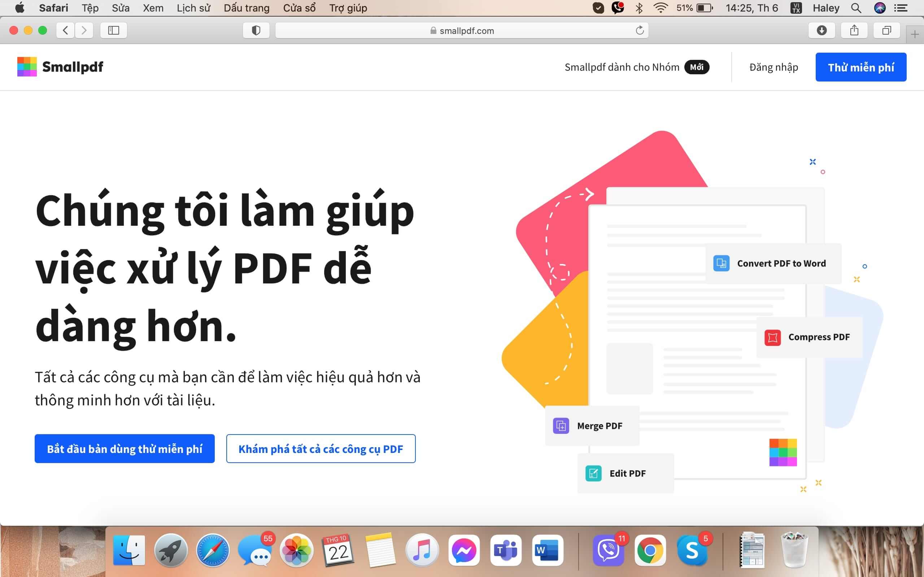Open the Dấu trang menu

tap(246, 8)
